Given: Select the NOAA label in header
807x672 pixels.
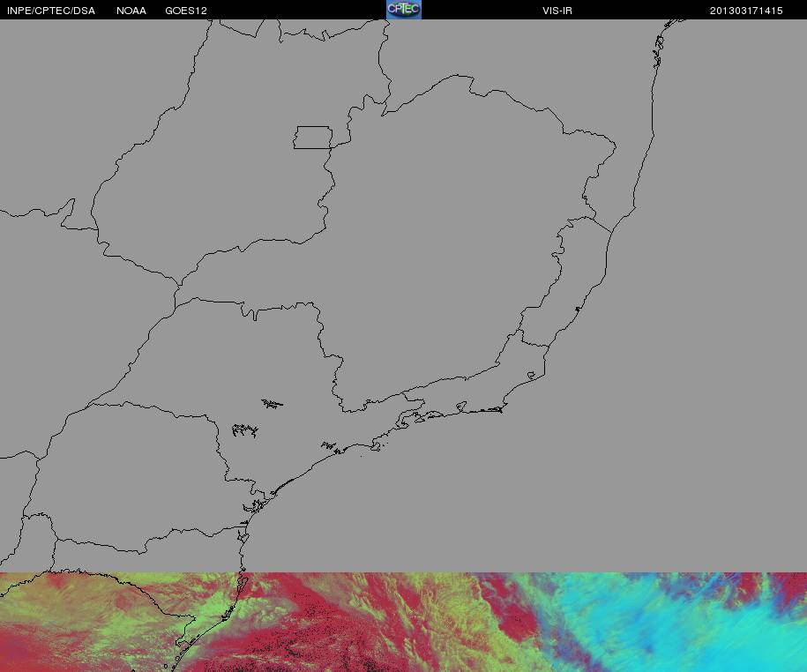Looking at the screenshot, I should 131,11.
